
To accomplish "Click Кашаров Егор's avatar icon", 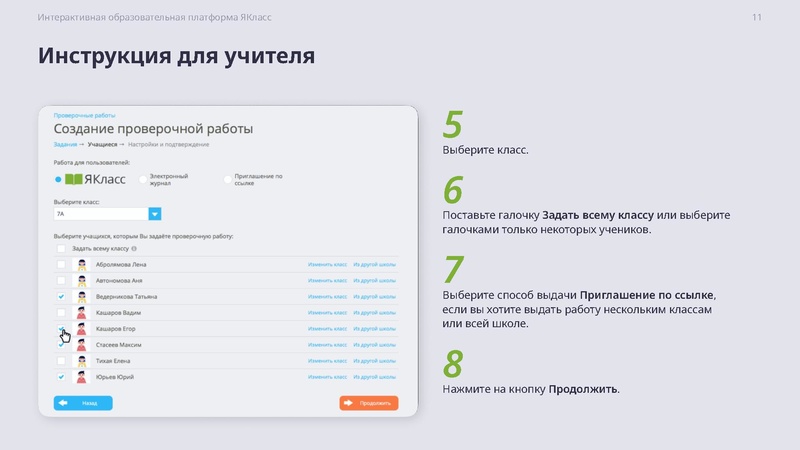I will coord(82,329).
